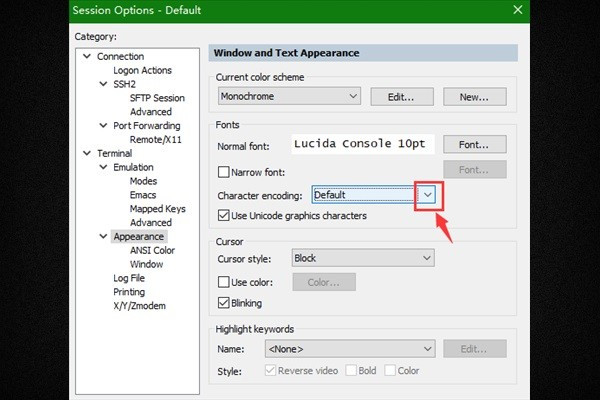
Task: Open the Current color scheme dropdown
Action: pos(353,97)
